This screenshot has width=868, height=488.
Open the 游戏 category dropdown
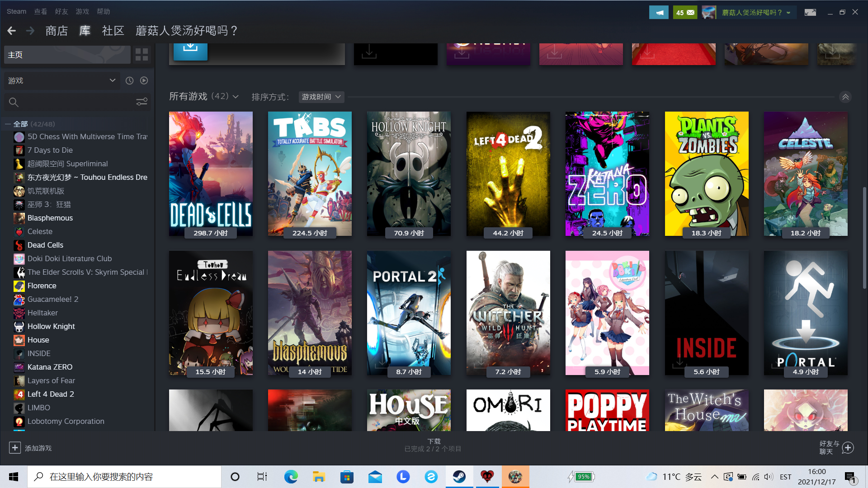[x=62, y=80]
